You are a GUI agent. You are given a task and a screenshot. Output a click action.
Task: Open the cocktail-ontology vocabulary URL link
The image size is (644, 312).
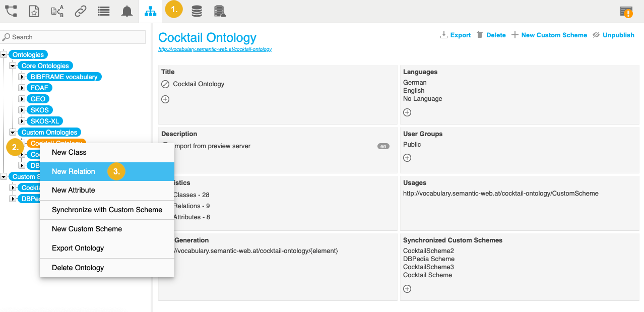[215, 49]
